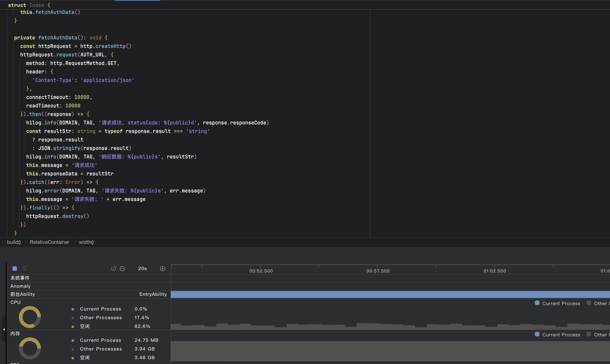Click CPU 空闲 82.6% value

point(142,326)
